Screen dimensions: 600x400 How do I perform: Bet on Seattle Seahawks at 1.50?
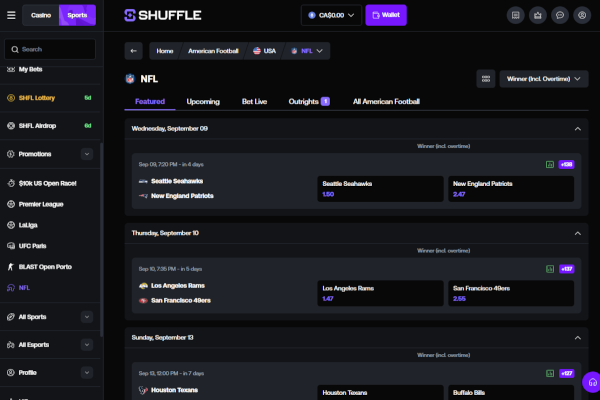(x=380, y=189)
